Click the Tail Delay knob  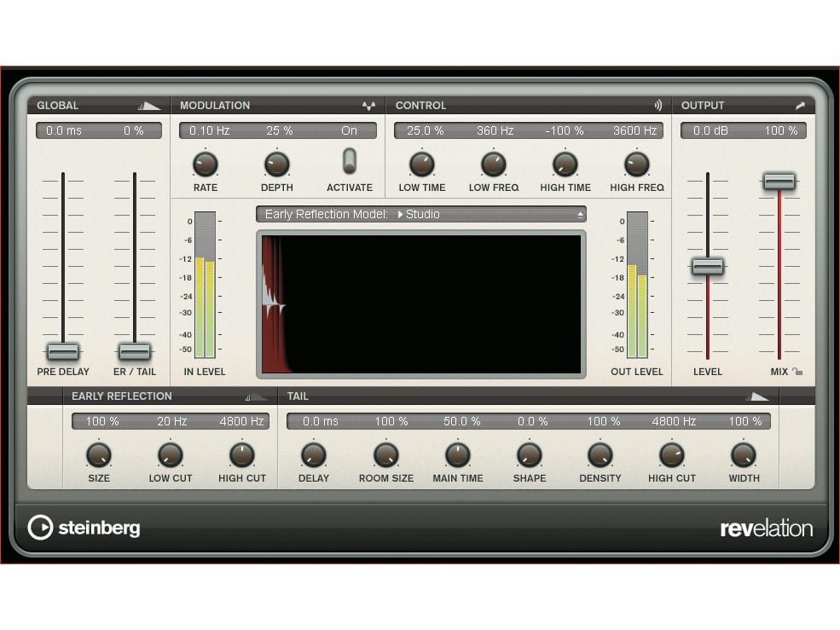point(313,455)
